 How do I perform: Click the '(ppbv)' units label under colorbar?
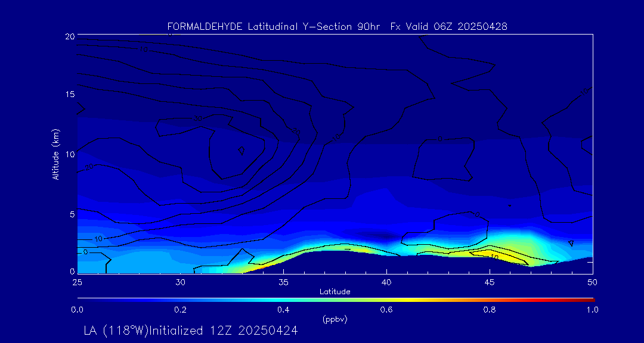[x=335, y=320]
